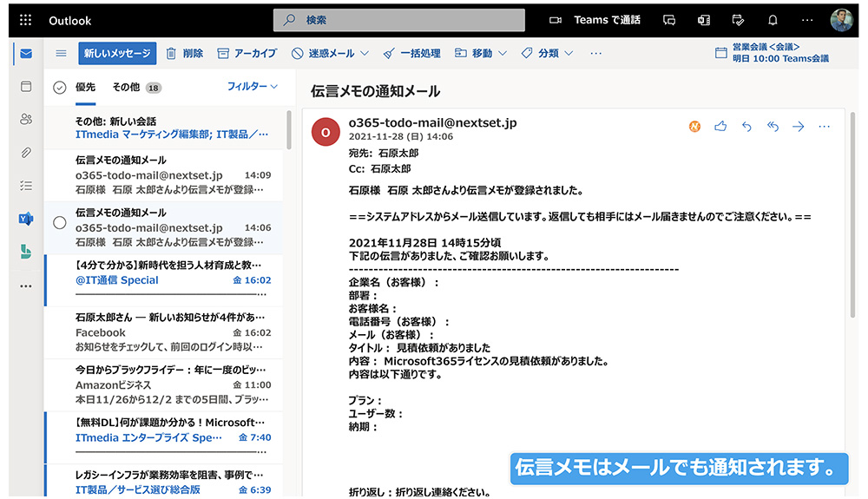Switch to the その他 tab
The width and height of the screenshot is (868, 499).
coord(136,88)
